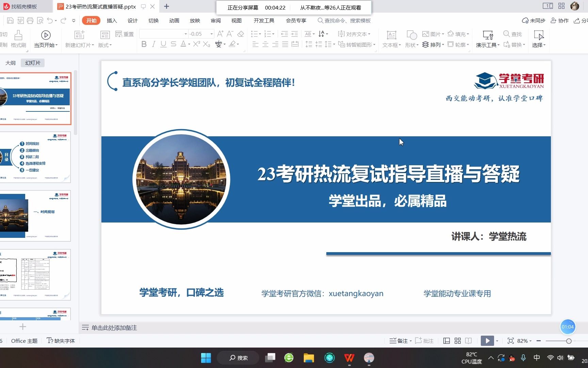Toggle Subscript X₂ formatting

[x=207, y=44]
